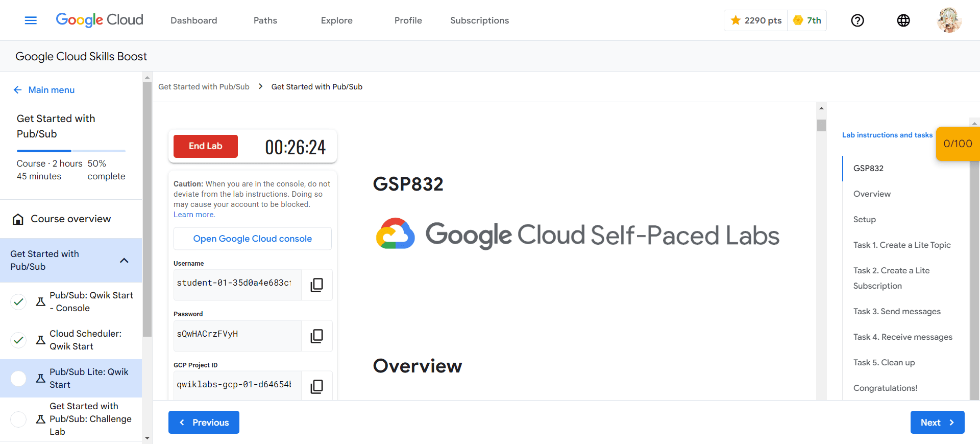Copy the Password value
980x444 pixels.
click(316, 336)
